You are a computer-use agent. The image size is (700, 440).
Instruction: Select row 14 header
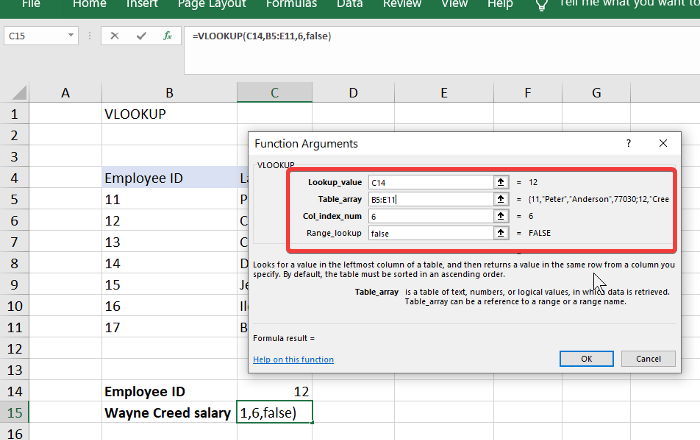14,391
